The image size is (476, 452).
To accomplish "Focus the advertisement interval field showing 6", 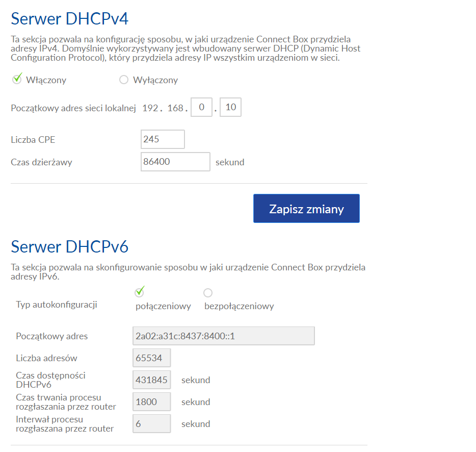I will tap(151, 423).
